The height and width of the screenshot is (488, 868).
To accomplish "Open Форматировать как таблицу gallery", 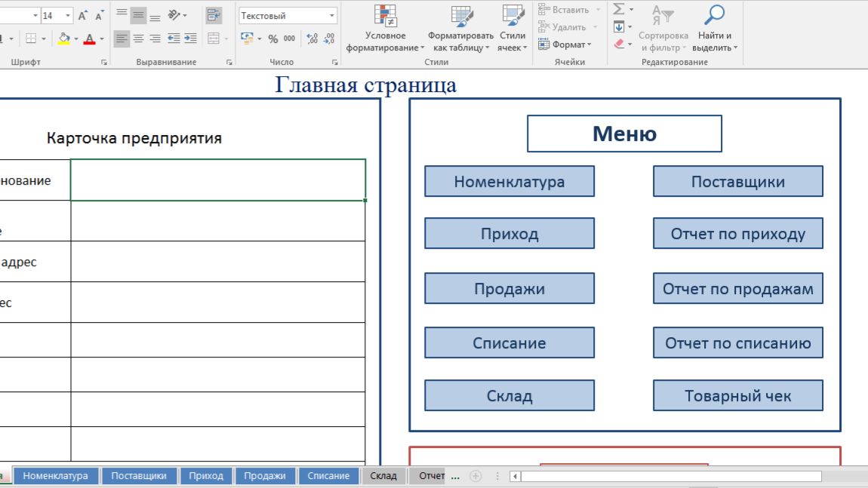I will tap(460, 29).
